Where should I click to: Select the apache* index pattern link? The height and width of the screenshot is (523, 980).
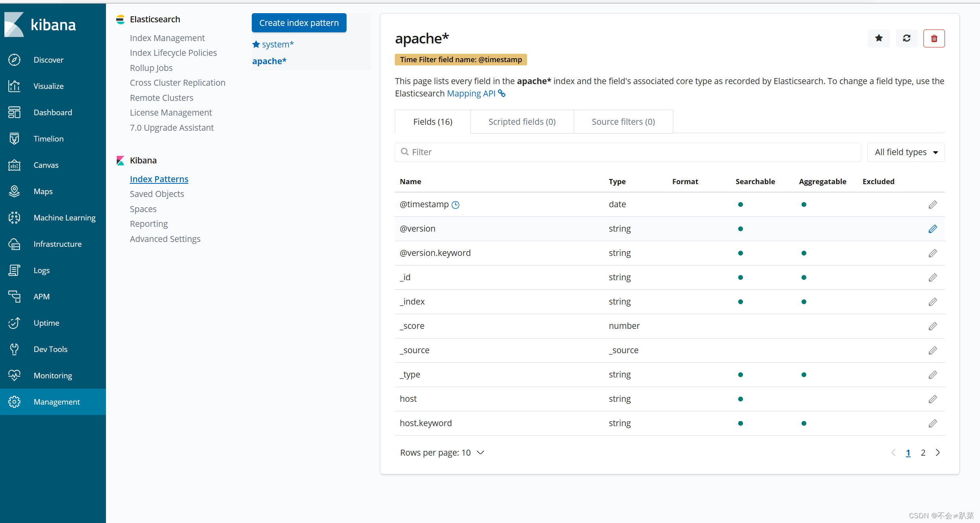269,61
